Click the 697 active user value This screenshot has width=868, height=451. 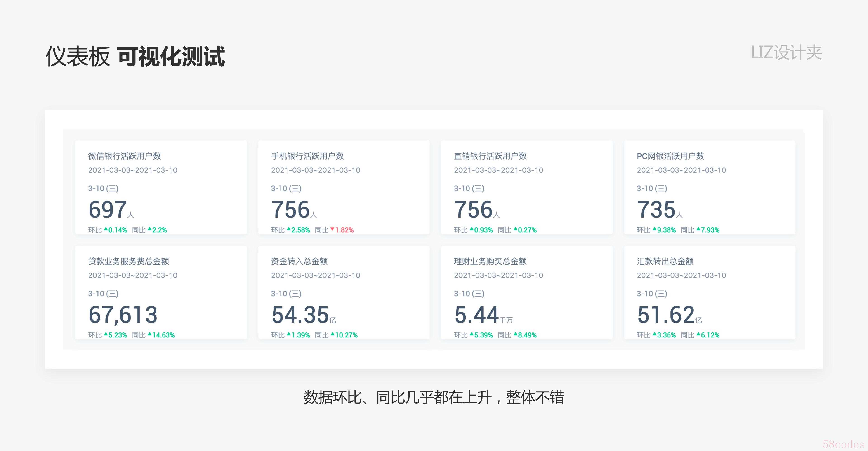[x=108, y=209]
